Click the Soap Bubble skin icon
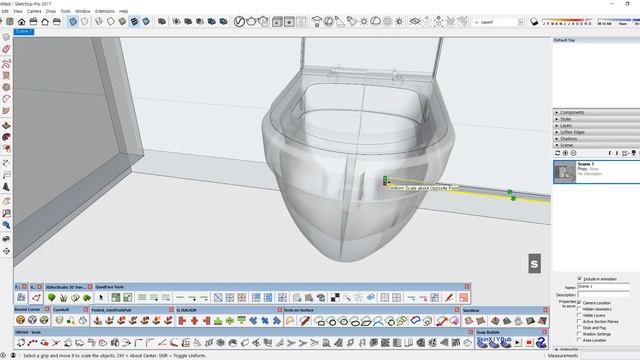 point(482,342)
